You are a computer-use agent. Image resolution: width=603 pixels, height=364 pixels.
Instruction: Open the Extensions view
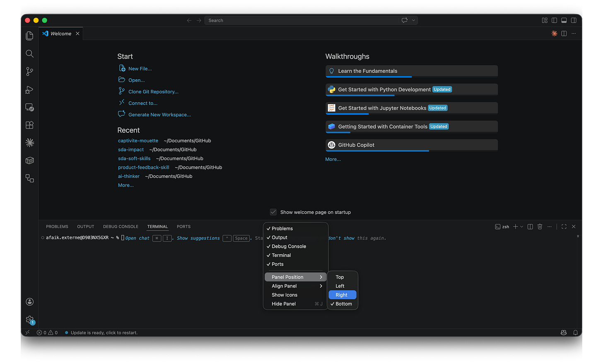[29, 125]
